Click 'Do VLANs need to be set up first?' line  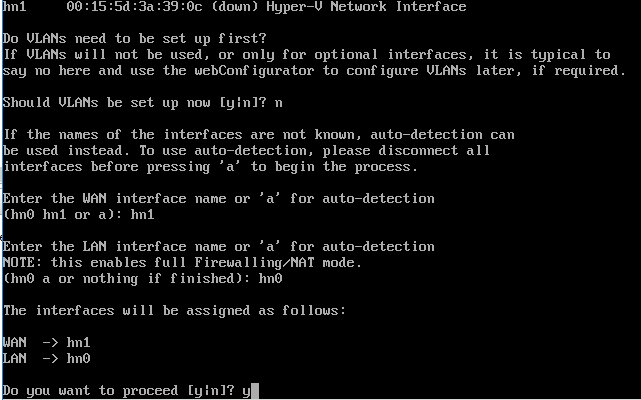[x=134, y=38]
